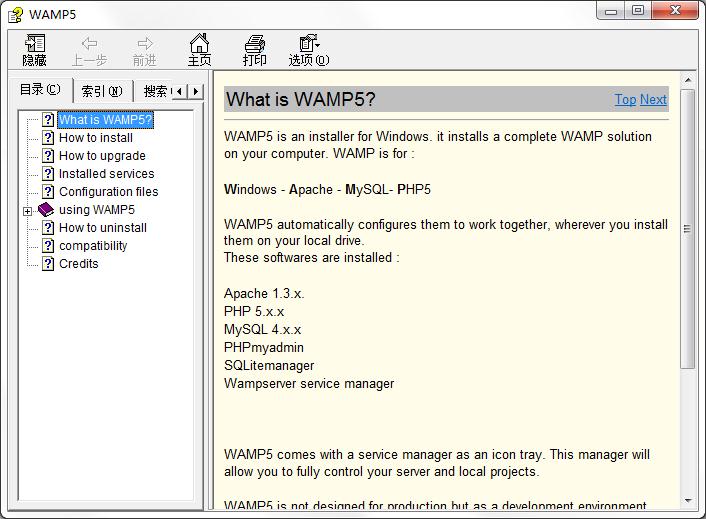The width and height of the screenshot is (706, 519).
Task: Click the WAMP5 title bar help icon
Action: [14, 14]
